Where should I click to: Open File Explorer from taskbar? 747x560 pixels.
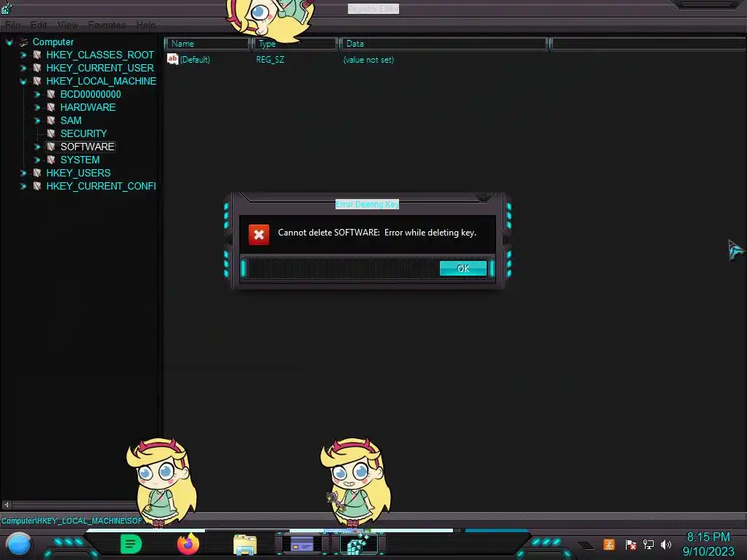tap(245, 545)
